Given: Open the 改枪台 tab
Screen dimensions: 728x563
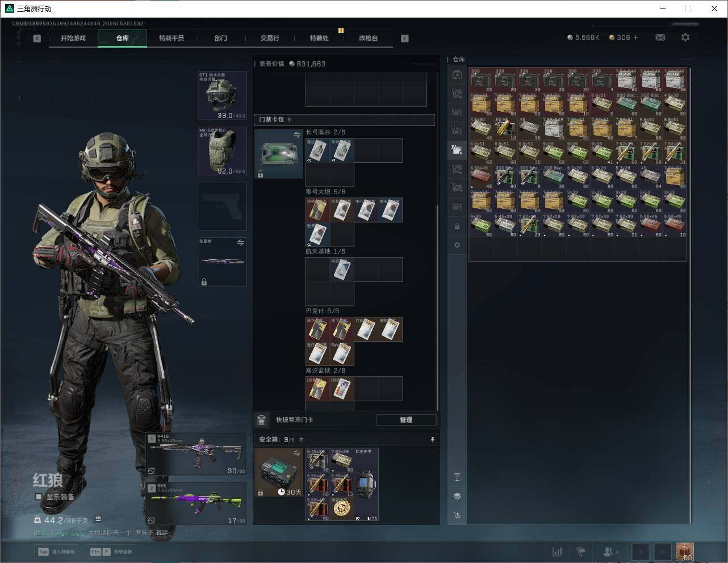Looking at the screenshot, I should click(368, 38).
